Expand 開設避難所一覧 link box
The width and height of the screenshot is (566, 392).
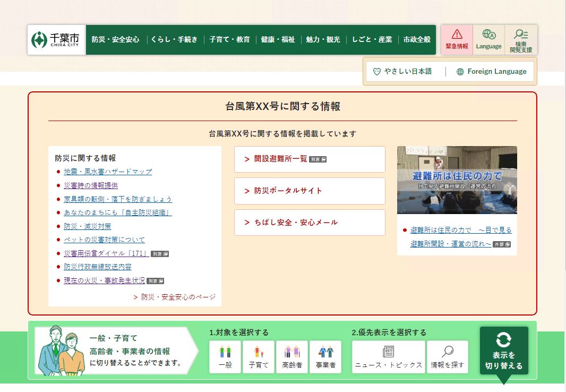tap(310, 159)
